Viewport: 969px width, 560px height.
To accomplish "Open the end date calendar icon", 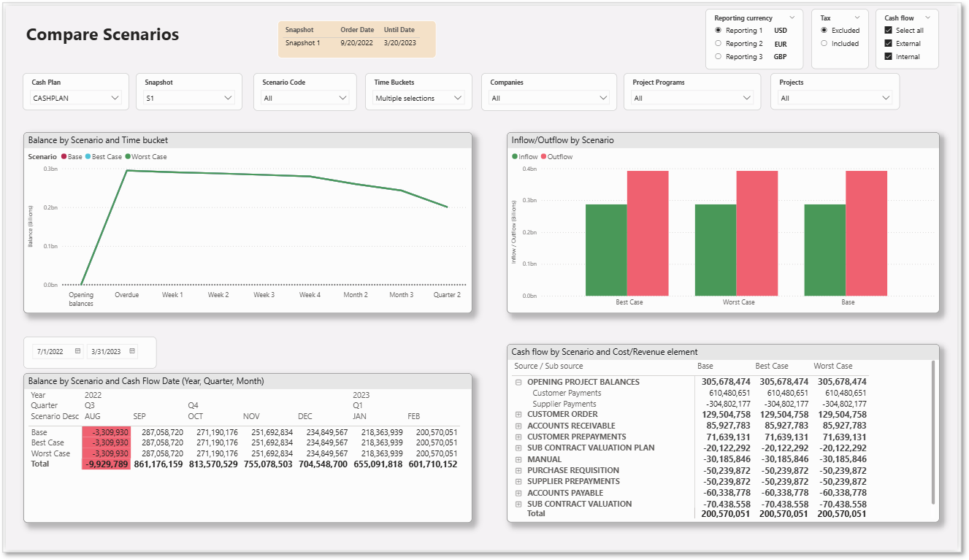I will 132,351.
